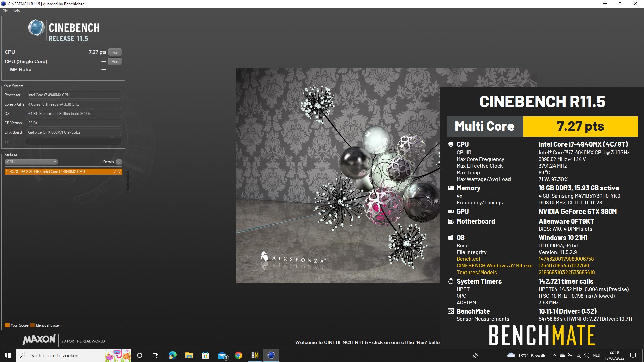Click the Textures/Models integrity entry

tap(477, 273)
